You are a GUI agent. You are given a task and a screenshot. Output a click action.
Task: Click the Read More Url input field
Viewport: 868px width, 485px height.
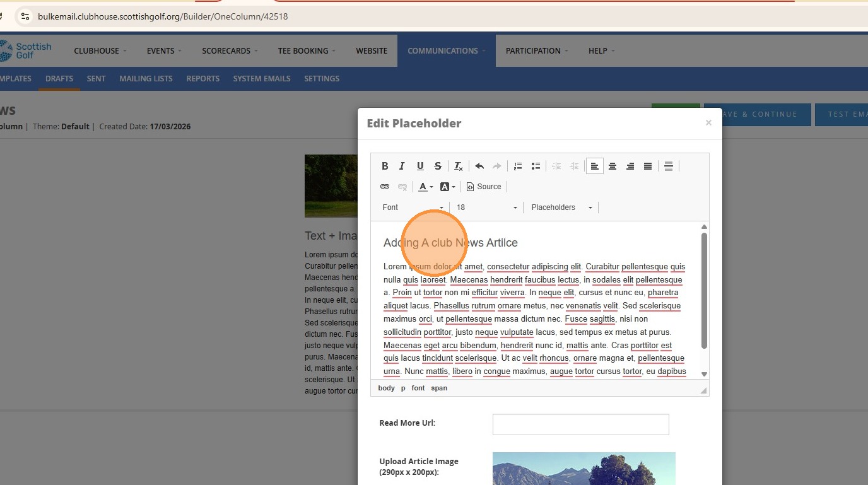click(580, 424)
